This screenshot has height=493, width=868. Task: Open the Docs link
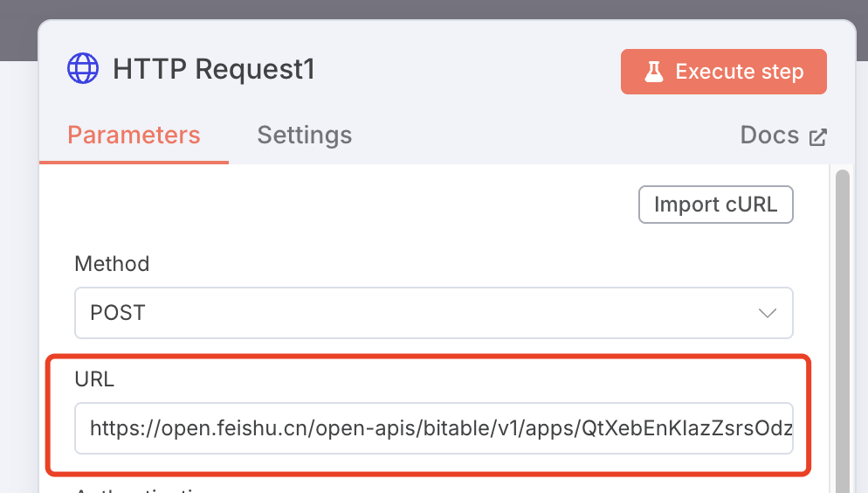[769, 135]
